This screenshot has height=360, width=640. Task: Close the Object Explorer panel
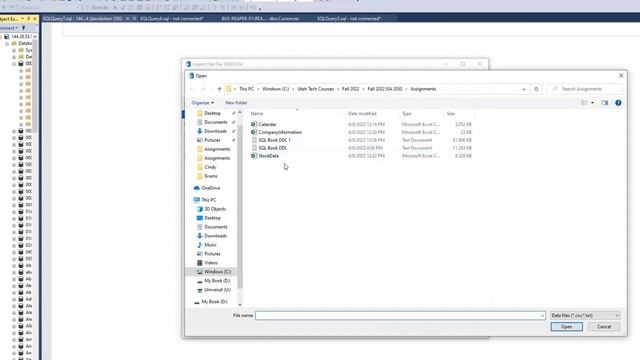(34, 19)
